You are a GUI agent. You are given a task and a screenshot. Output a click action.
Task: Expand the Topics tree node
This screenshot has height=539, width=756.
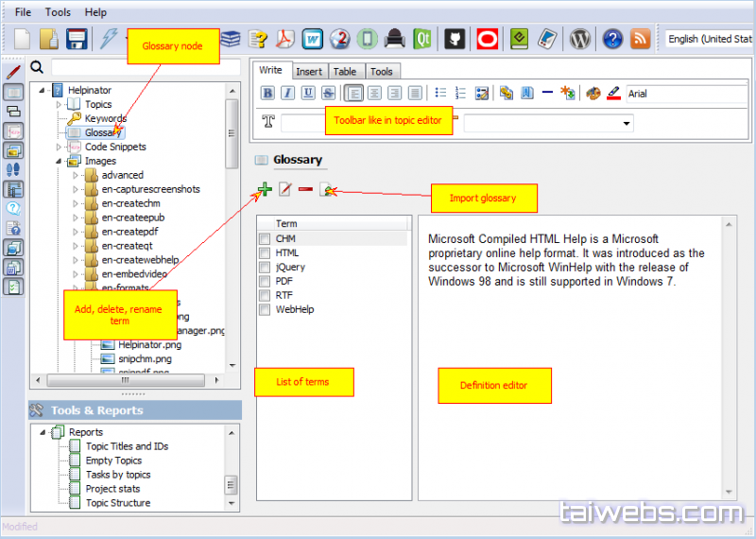(x=59, y=104)
